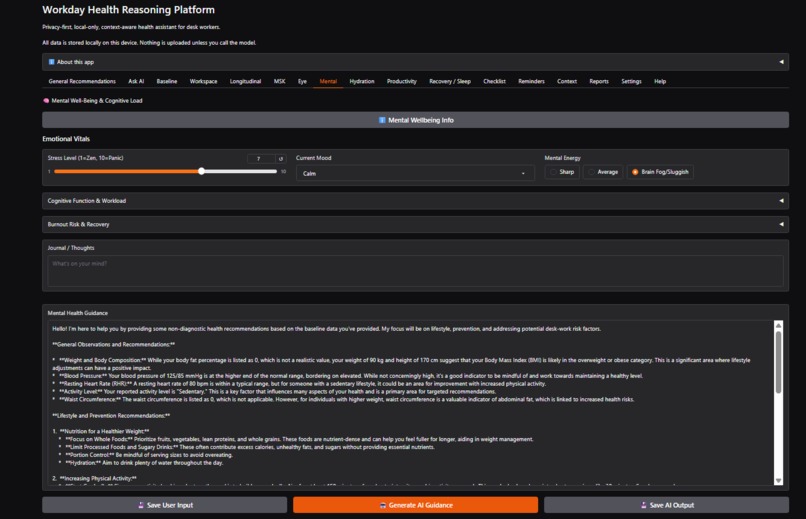Open the Current Mood dropdown
Image resolution: width=806 pixels, height=519 pixels.
415,173
